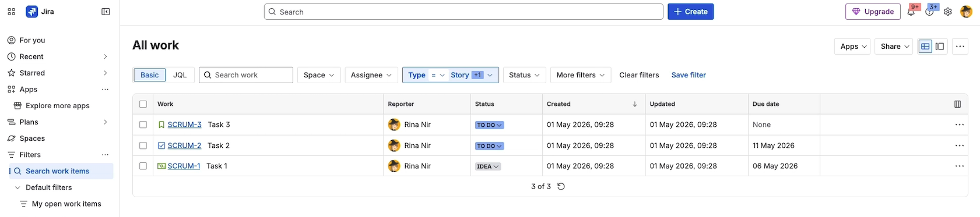Click the Jira logo icon
Image resolution: width=980 pixels, height=217 pixels.
click(x=32, y=12)
